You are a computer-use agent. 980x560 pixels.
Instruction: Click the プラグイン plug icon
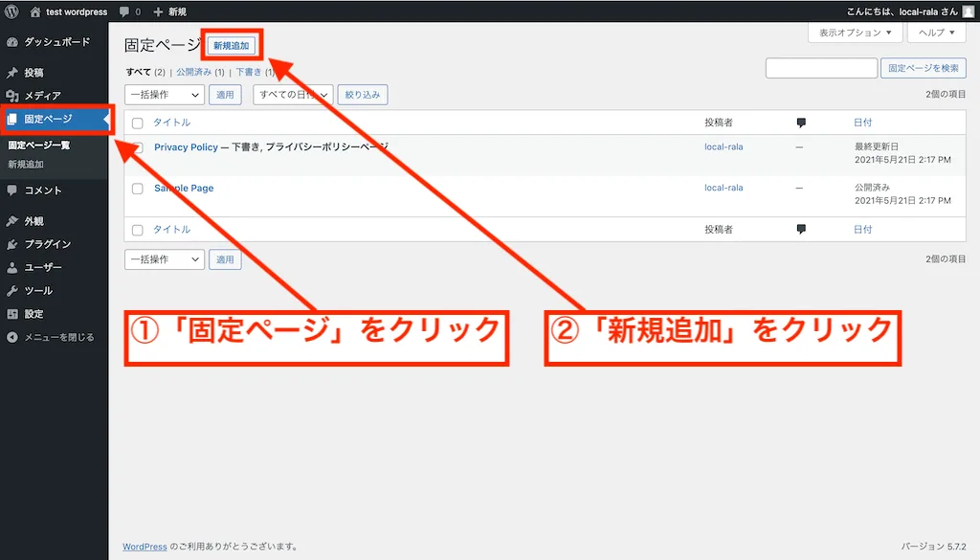(x=11, y=244)
